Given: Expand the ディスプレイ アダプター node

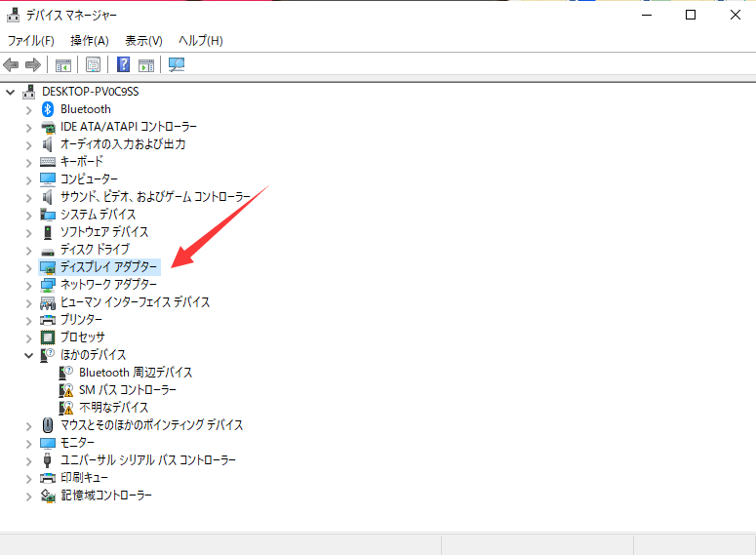Looking at the screenshot, I should (x=28, y=267).
